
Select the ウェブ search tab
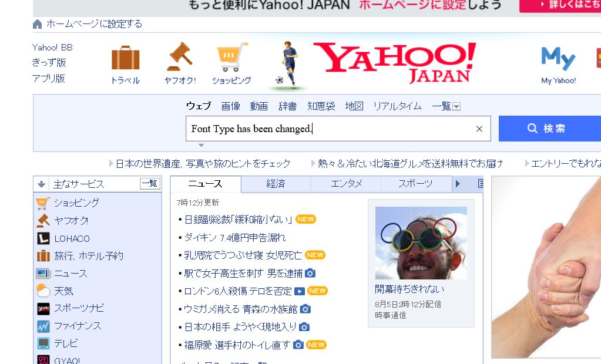(199, 106)
